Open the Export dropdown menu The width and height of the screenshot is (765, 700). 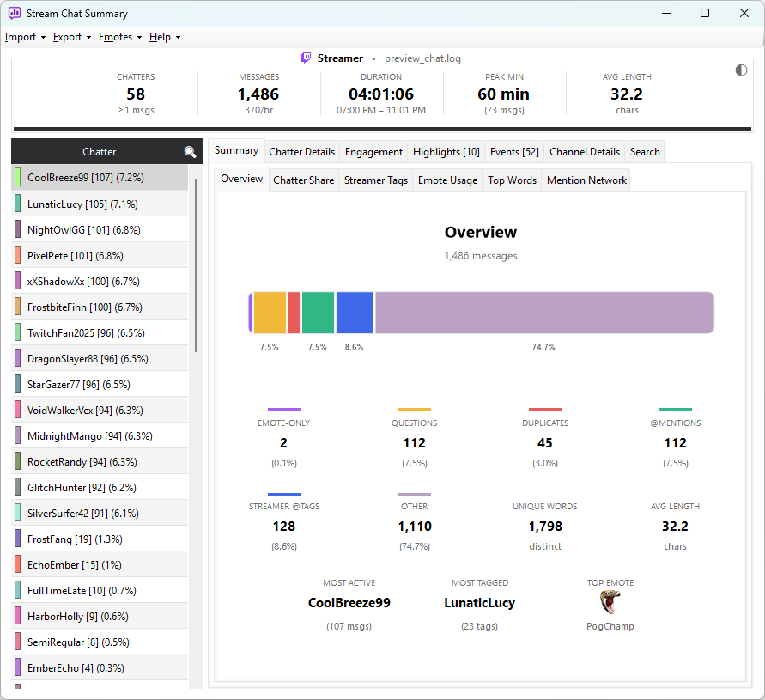pos(72,37)
